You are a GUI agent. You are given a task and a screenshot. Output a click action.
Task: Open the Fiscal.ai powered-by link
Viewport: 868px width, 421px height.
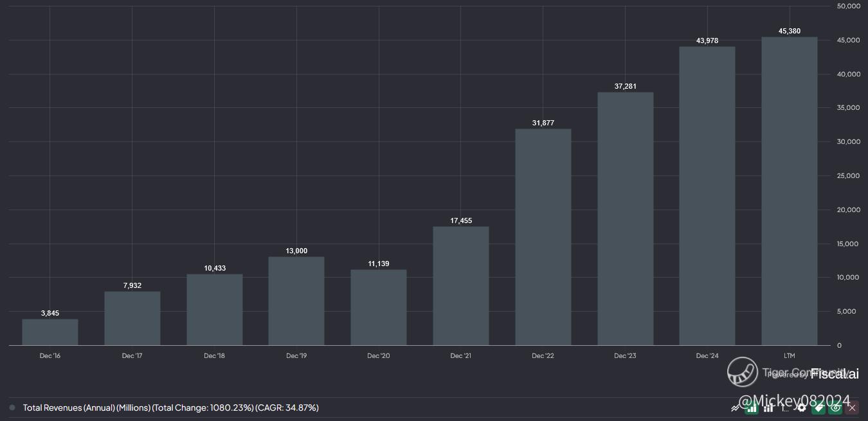[813, 374]
